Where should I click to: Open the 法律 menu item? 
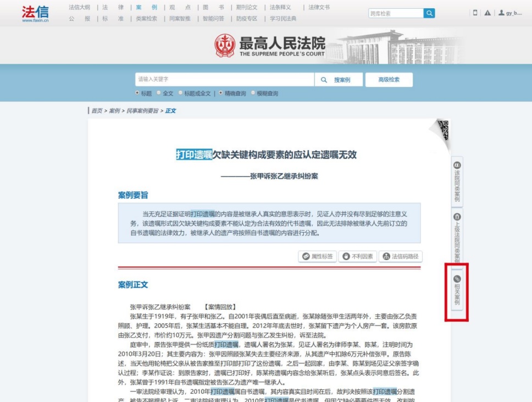click(x=113, y=7)
